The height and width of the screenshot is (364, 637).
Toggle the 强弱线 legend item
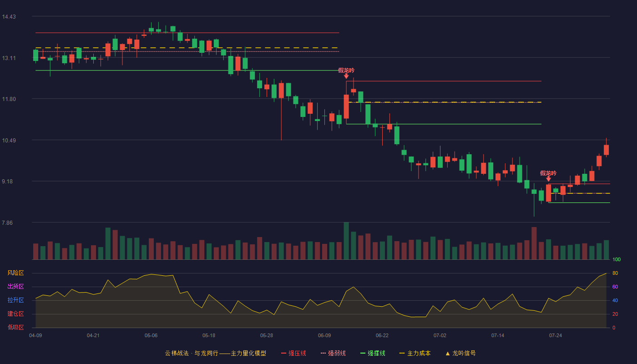pos(333,353)
